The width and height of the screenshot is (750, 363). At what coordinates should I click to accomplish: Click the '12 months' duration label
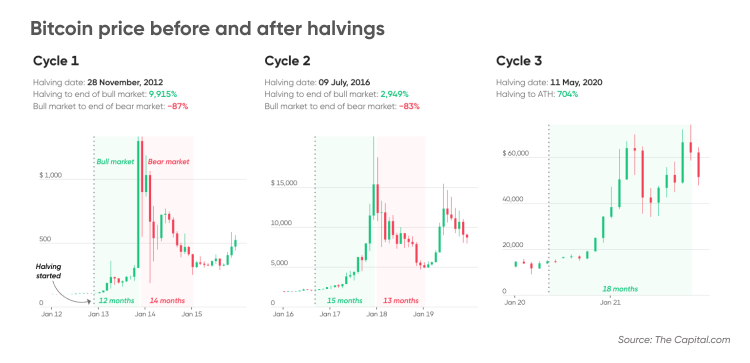click(116, 301)
